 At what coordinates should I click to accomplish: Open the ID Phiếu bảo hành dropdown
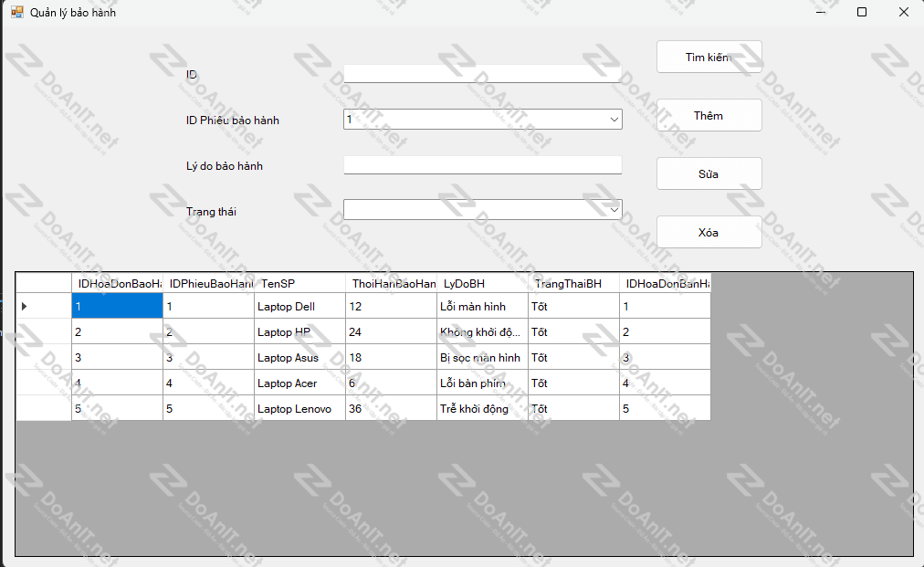[x=614, y=120]
